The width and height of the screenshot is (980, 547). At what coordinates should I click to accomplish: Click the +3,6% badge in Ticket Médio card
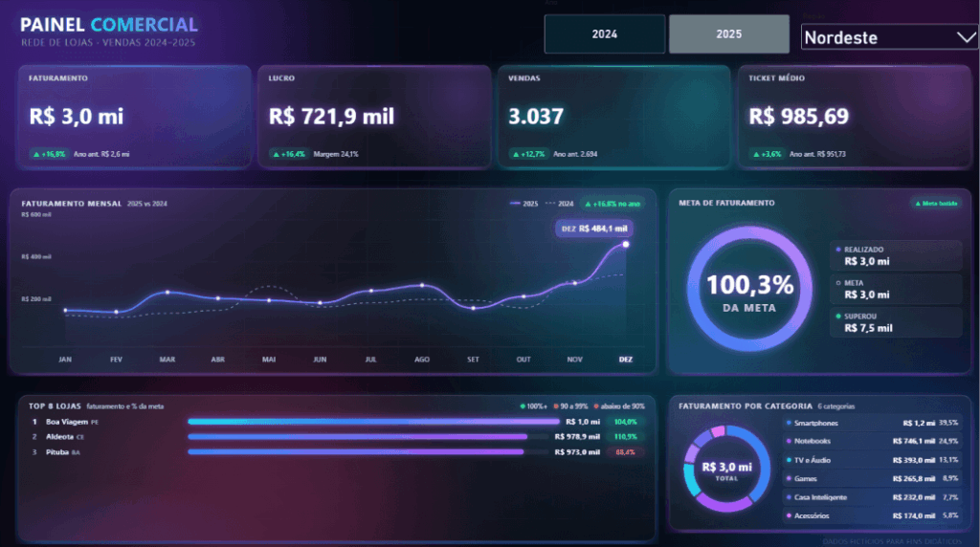(x=767, y=154)
